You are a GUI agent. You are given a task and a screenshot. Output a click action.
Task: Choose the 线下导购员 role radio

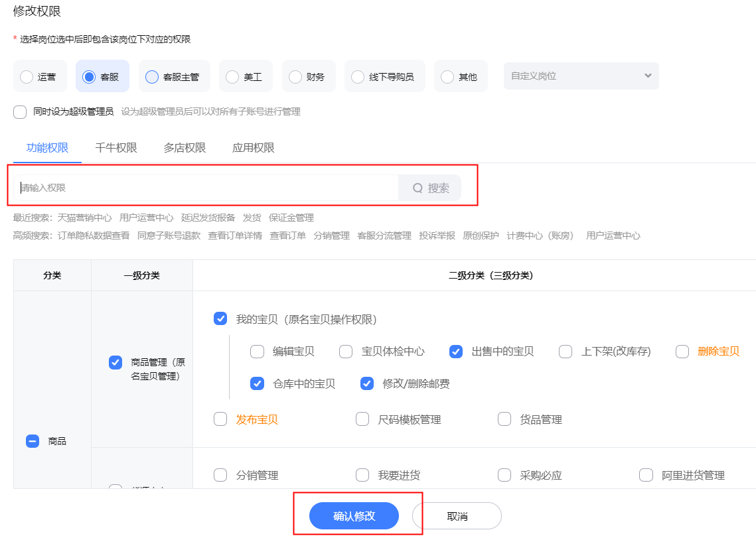[358, 77]
